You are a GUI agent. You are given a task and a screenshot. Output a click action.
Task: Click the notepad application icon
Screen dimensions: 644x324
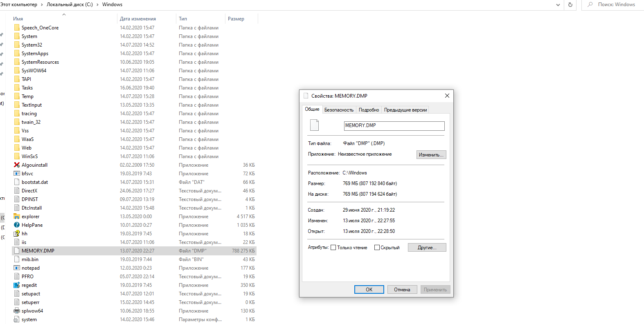pos(17,268)
